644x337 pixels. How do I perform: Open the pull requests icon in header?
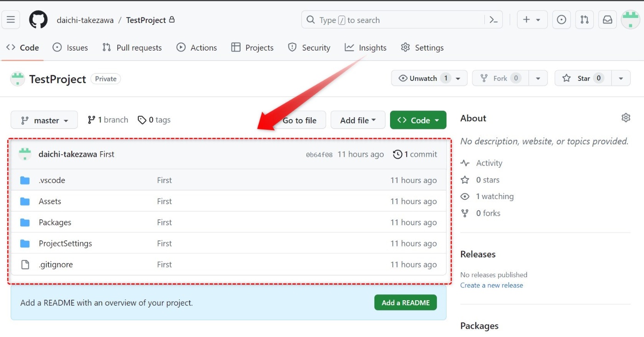coord(584,20)
